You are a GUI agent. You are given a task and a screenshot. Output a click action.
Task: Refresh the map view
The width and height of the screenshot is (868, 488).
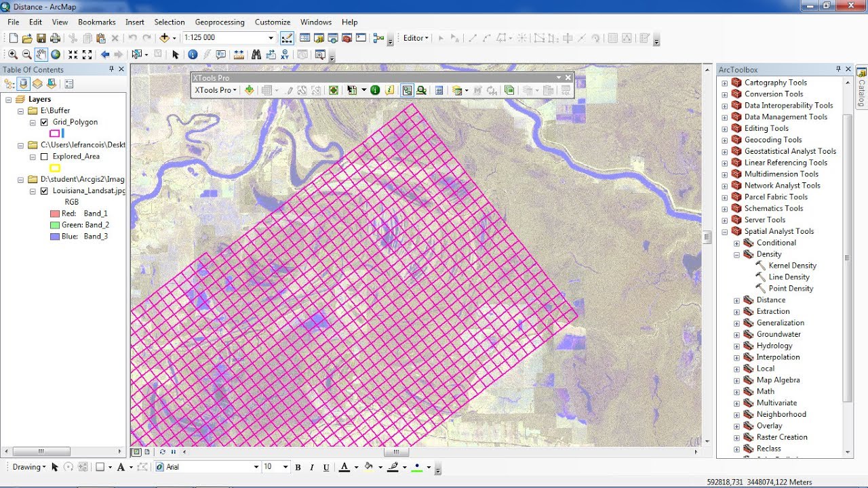pyautogui.click(x=162, y=452)
